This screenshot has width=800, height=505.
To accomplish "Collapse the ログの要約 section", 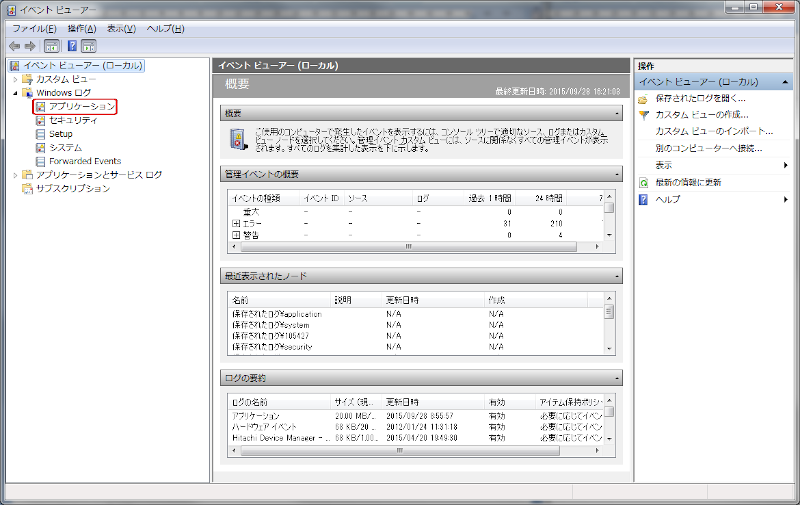I will pyautogui.click(x=617, y=378).
